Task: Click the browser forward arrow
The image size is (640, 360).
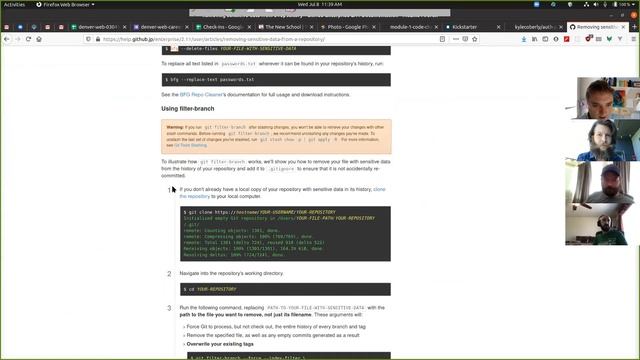Action: click(x=18, y=39)
